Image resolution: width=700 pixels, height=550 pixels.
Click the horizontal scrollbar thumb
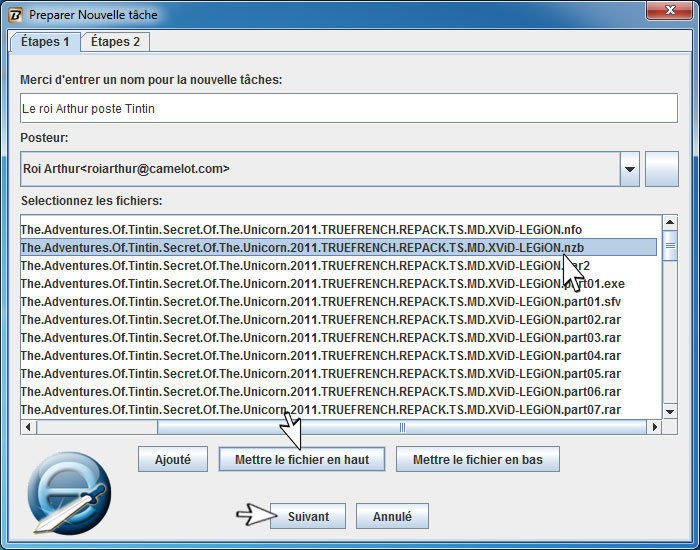[x=402, y=427]
